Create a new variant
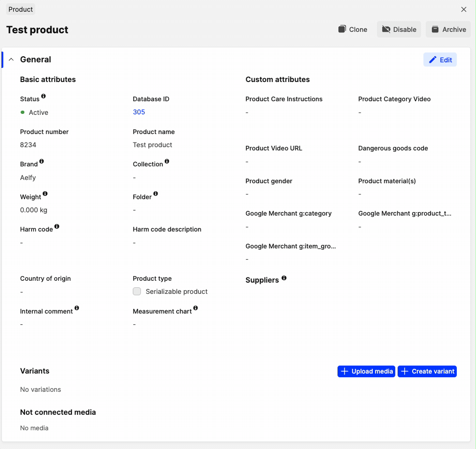476x449 pixels. pos(427,371)
